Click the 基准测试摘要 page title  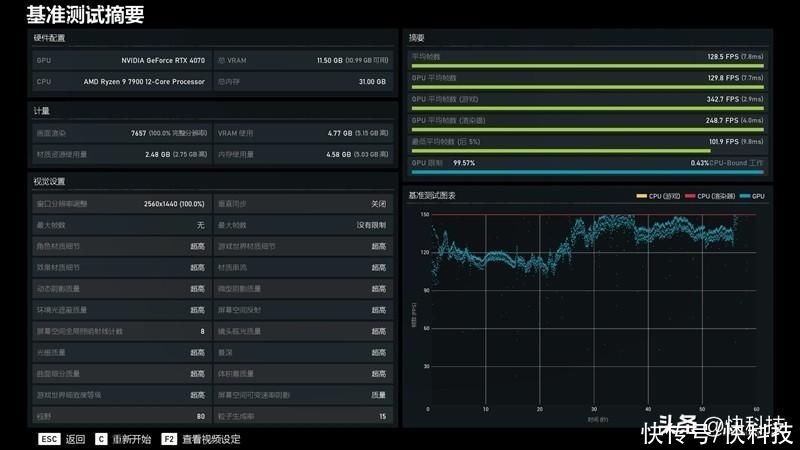[85, 14]
